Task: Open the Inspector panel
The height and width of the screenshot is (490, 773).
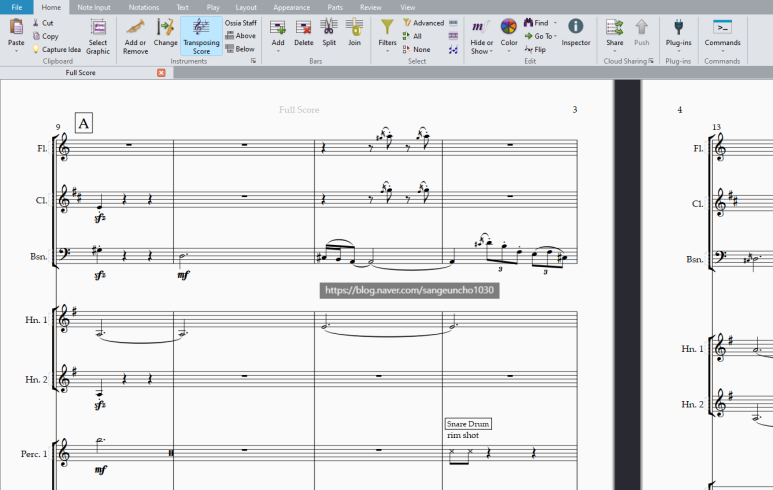Action: coord(576,33)
